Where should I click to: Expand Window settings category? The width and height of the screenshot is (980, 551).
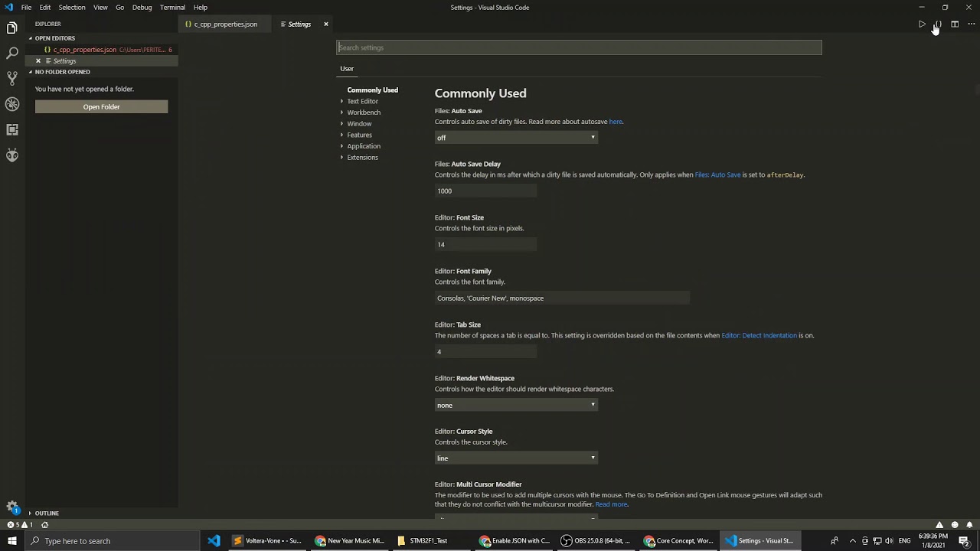pos(359,124)
